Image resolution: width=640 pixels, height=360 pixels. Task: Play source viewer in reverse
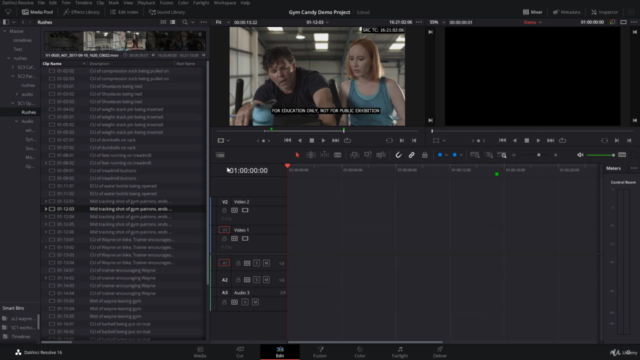pyautogui.click(x=300, y=140)
